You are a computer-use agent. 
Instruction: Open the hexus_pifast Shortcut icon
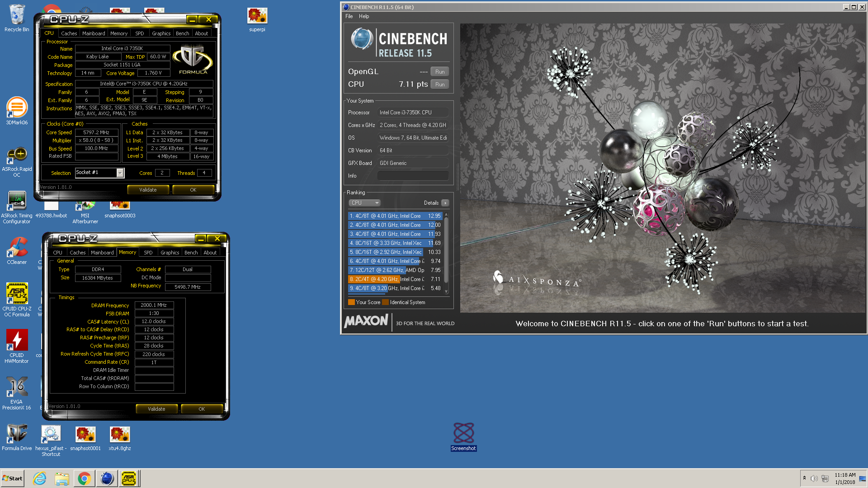pos(51,441)
